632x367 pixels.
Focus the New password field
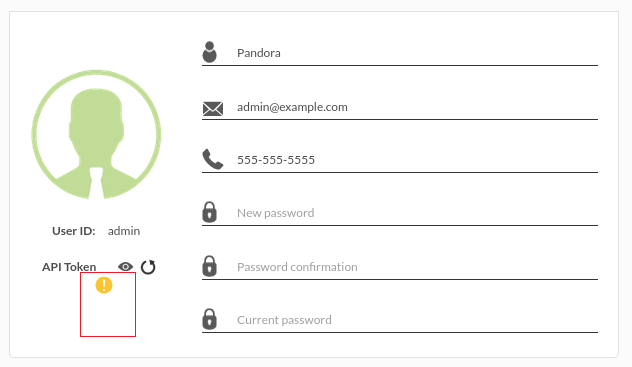click(x=417, y=214)
